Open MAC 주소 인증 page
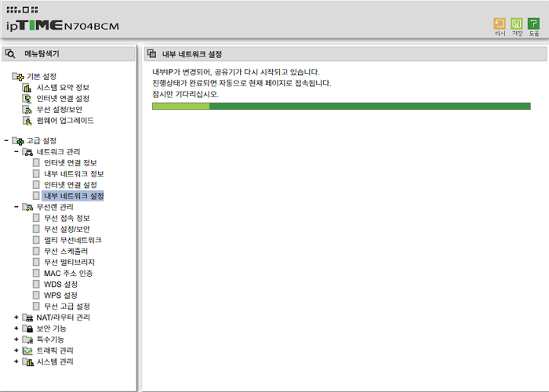The width and height of the screenshot is (549, 392). tap(68, 274)
